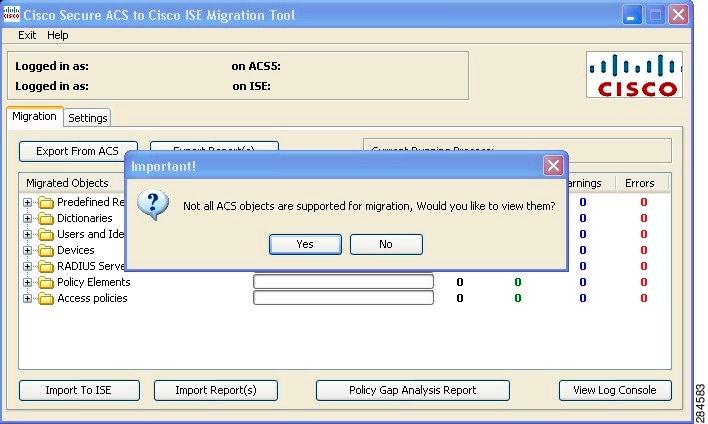Image resolution: width=708 pixels, height=424 pixels.
Task: Select the RADIUS Servers folder icon
Action: pyautogui.click(x=46, y=266)
